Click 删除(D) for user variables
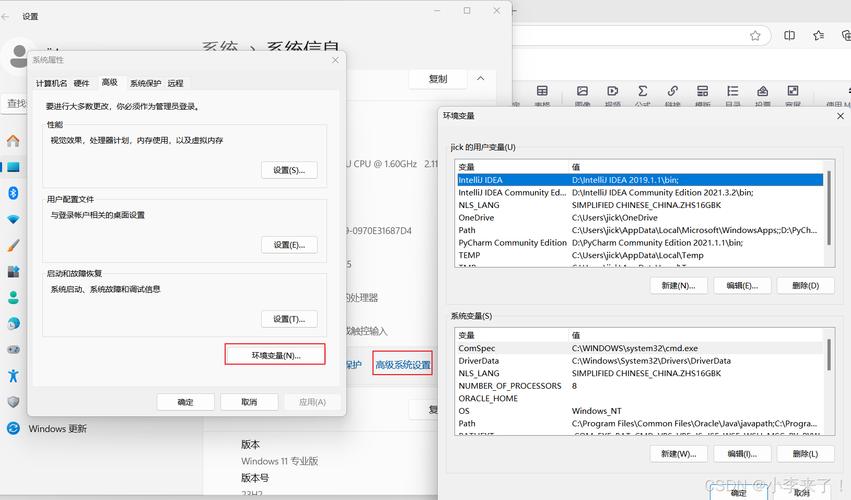 (805, 286)
